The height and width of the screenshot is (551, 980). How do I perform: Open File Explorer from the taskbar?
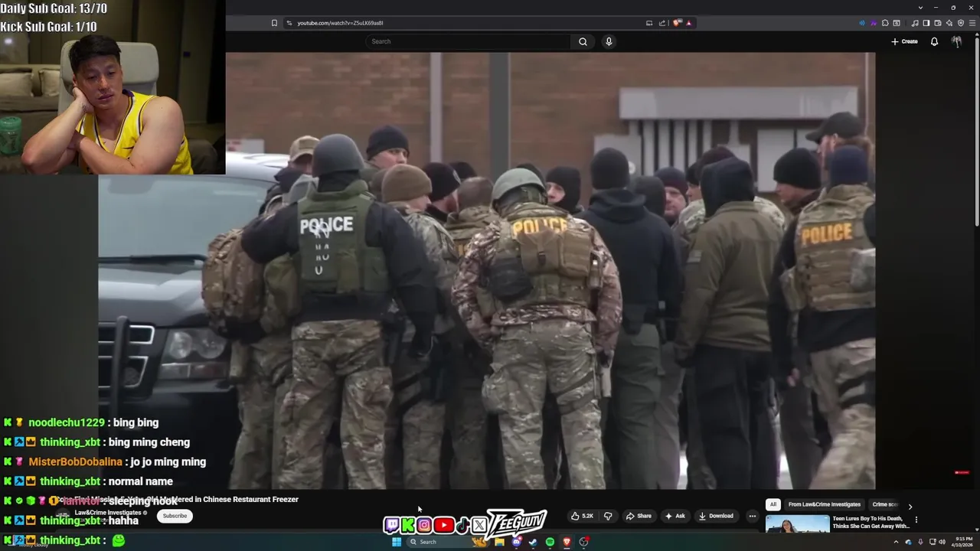pyautogui.click(x=499, y=542)
